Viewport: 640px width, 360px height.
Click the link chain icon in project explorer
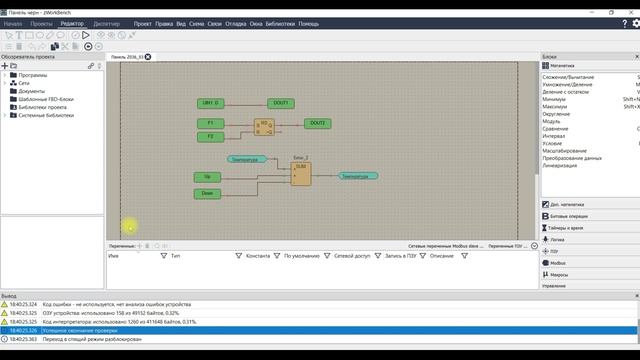coord(91,66)
